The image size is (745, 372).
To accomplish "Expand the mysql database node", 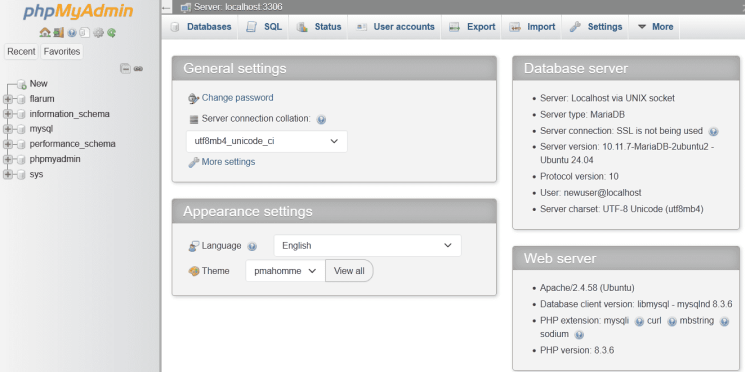I will click(x=8, y=129).
